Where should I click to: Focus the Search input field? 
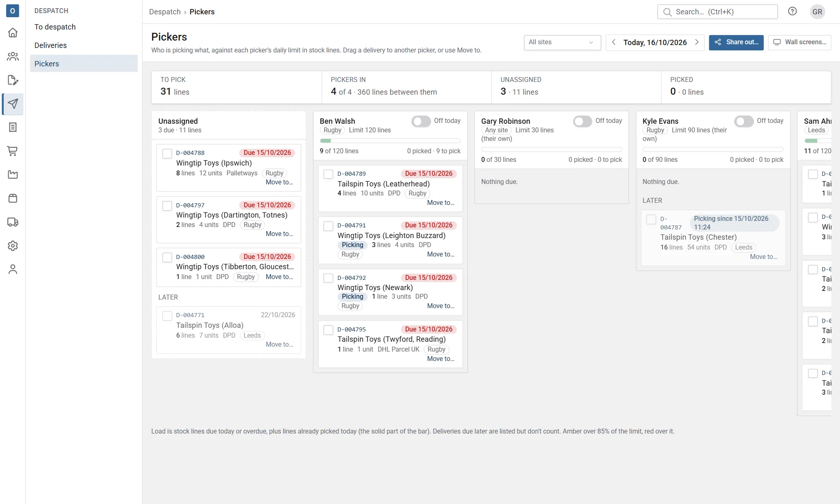click(717, 12)
